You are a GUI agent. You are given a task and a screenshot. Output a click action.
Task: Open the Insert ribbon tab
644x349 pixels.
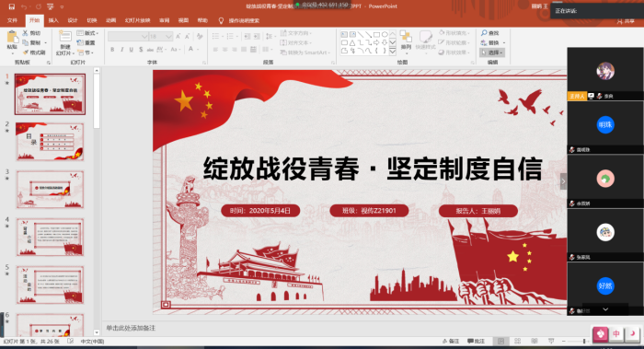point(53,20)
